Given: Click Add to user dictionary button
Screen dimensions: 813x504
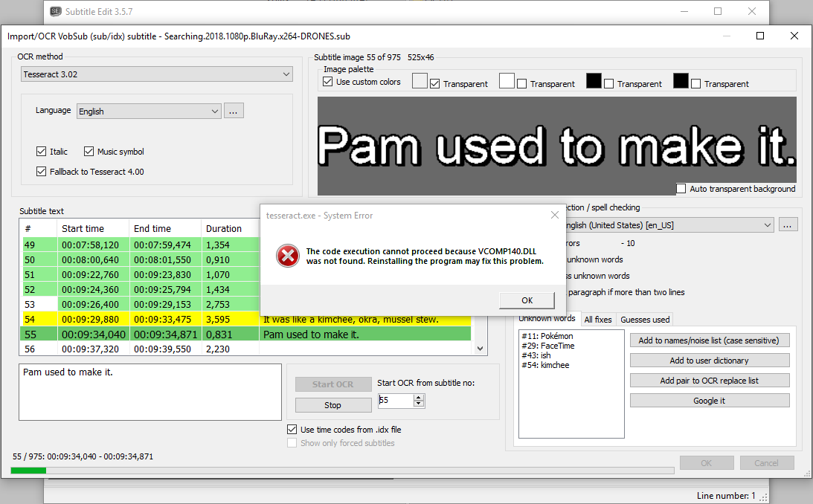Looking at the screenshot, I should pyautogui.click(x=710, y=361).
